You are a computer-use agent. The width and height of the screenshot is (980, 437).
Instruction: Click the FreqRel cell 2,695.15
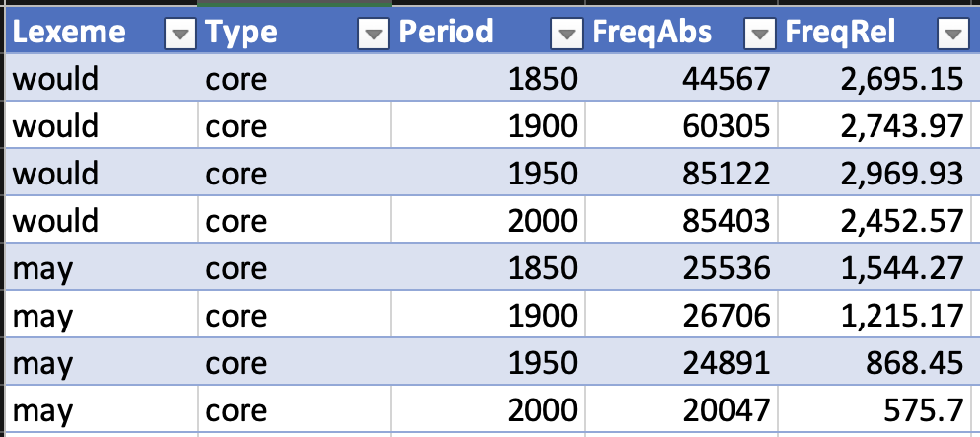point(896,79)
